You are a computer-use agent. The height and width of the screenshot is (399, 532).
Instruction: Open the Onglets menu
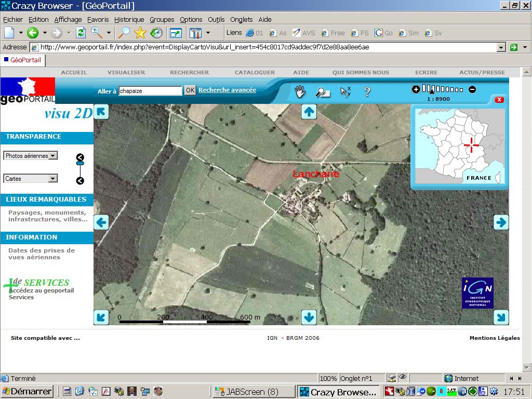pyautogui.click(x=241, y=19)
